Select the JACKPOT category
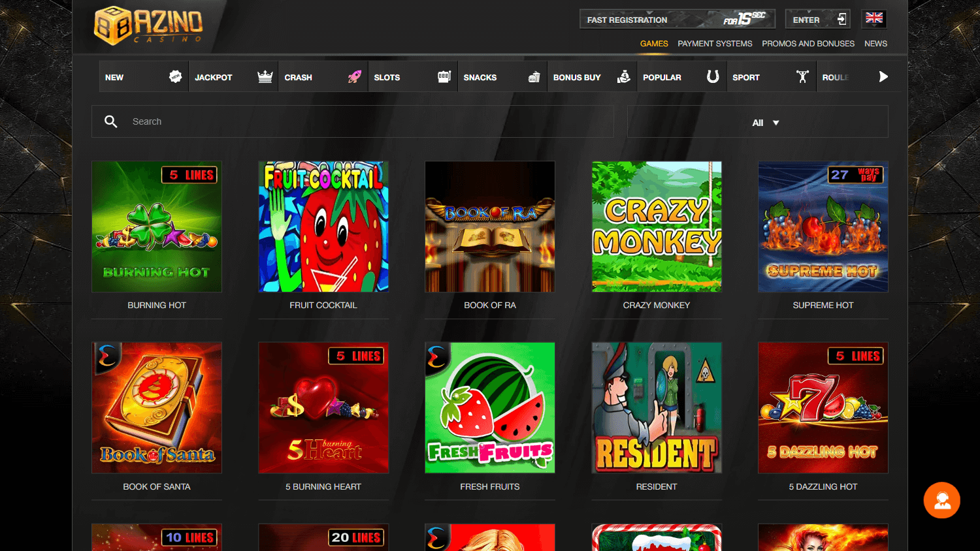The image size is (980, 551). (x=233, y=77)
